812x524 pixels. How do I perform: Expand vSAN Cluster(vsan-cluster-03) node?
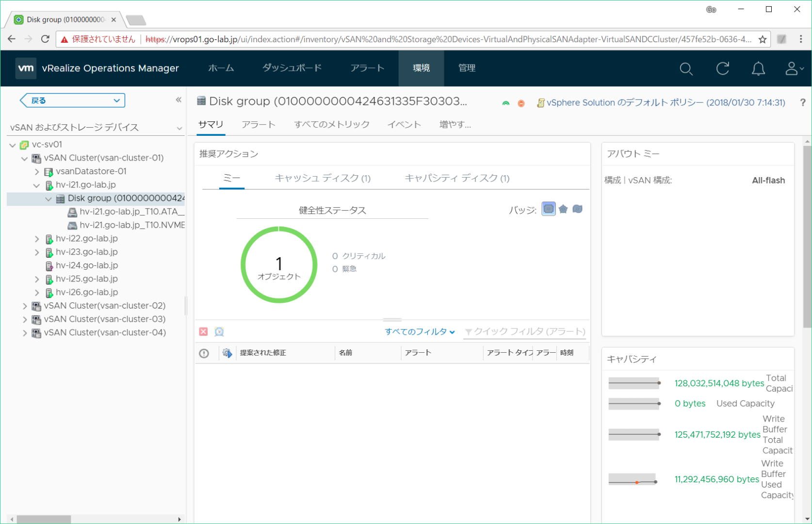coord(25,319)
